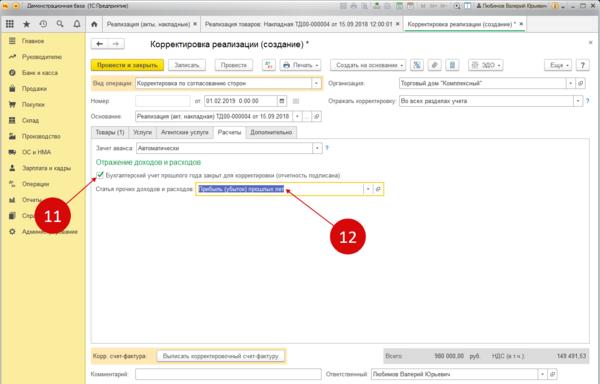
Task: Toggle 'Бухгалтерский учет прошлого года закрыт' checkbox
Action: pyautogui.click(x=100, y=175)
